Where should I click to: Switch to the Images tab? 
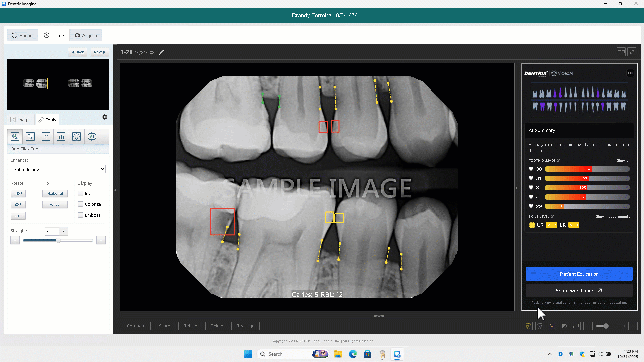pyautogui.click(x=21, y=120)
